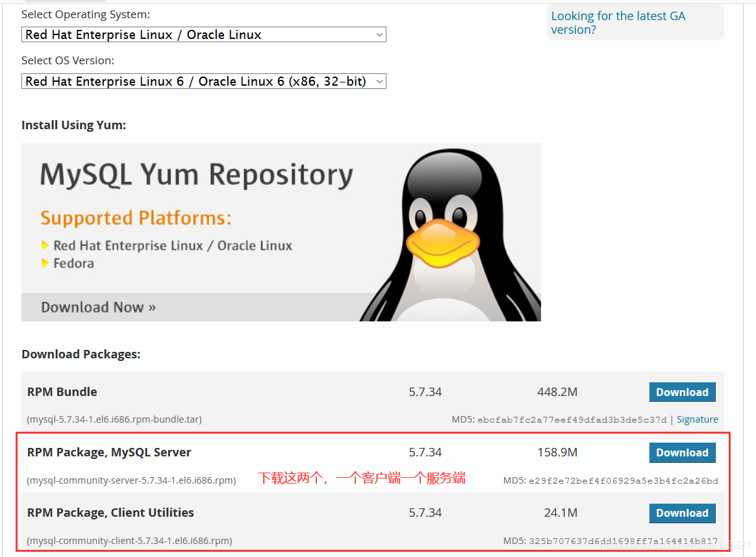The image size is (756, 557).
Task: Click the 'Download Packages:' heading
Action: [81, 354]
